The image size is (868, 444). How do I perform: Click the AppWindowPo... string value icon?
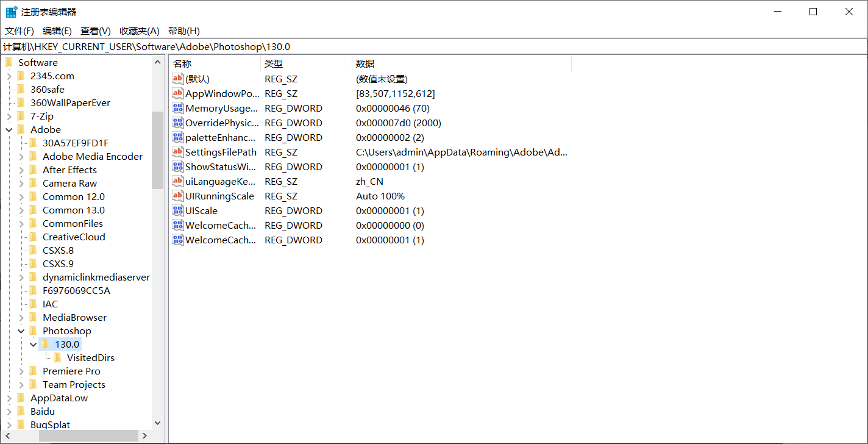(178, 93)
